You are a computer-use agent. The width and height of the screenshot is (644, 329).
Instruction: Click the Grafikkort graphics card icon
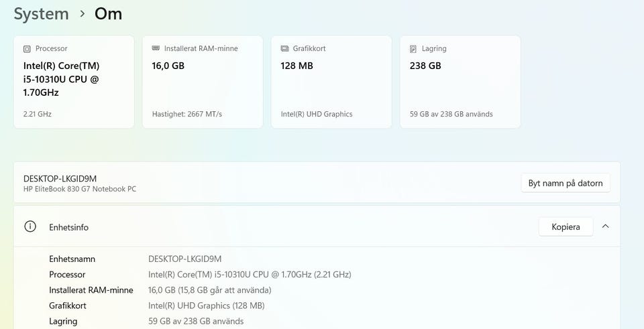(x=284, y=48)
